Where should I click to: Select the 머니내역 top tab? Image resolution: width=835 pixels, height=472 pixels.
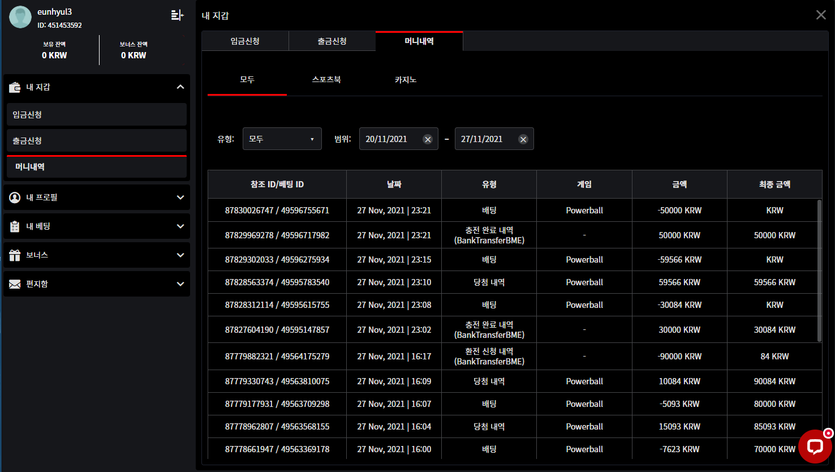pyautogui.click(x=419, y=41)
